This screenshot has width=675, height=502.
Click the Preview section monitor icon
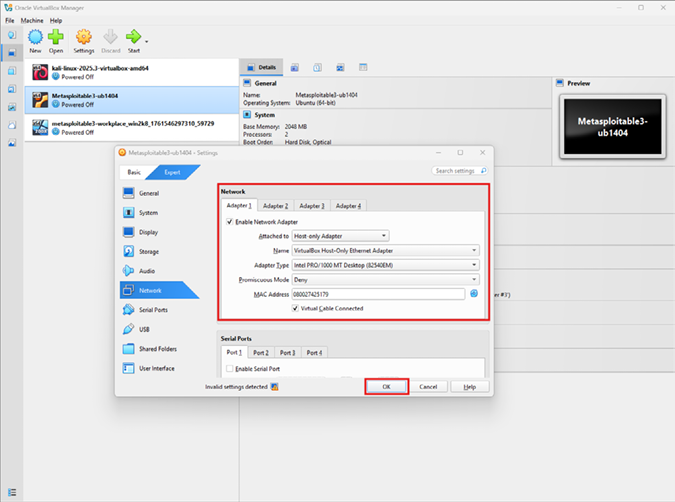(560, 83)
